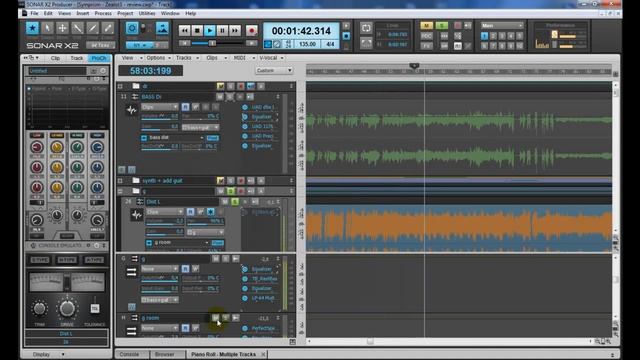The image size is (640, 360).
Task: Switch to the Track inspector tab
Action: (x=77, y=58)
